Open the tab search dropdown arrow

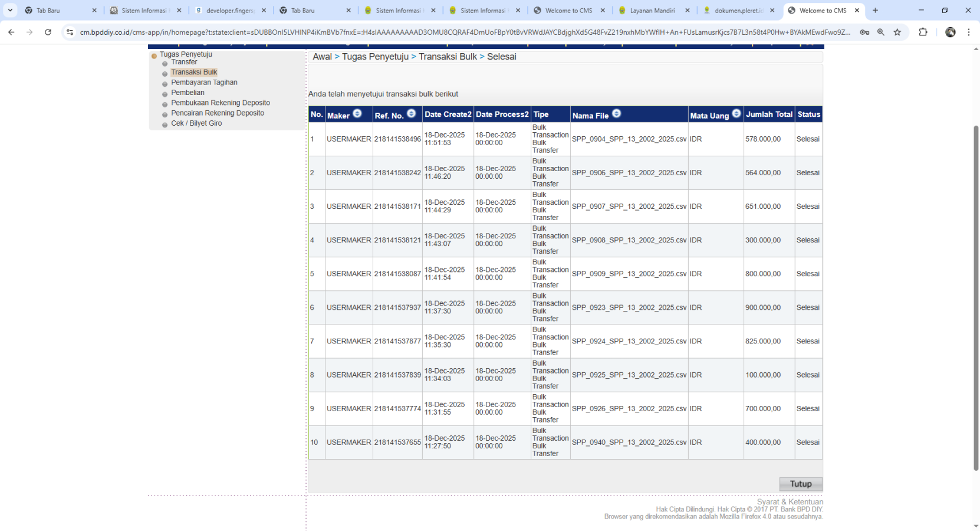pyautogui.click(x=10, y=10)
